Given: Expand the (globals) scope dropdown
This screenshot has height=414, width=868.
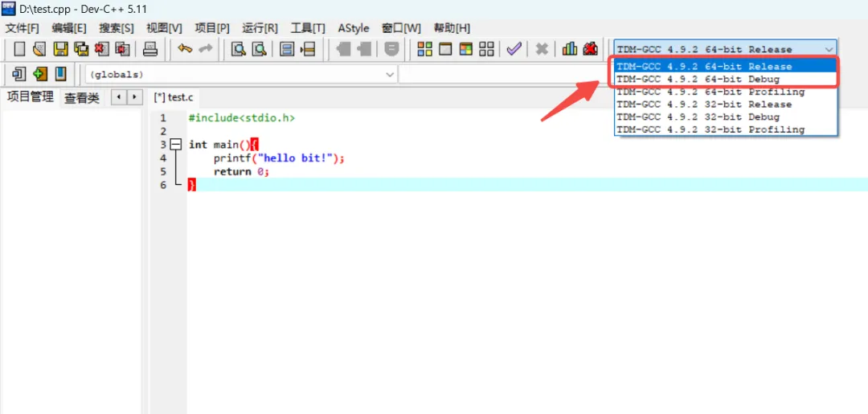Looking at the screenshot, I should point(390,74).
